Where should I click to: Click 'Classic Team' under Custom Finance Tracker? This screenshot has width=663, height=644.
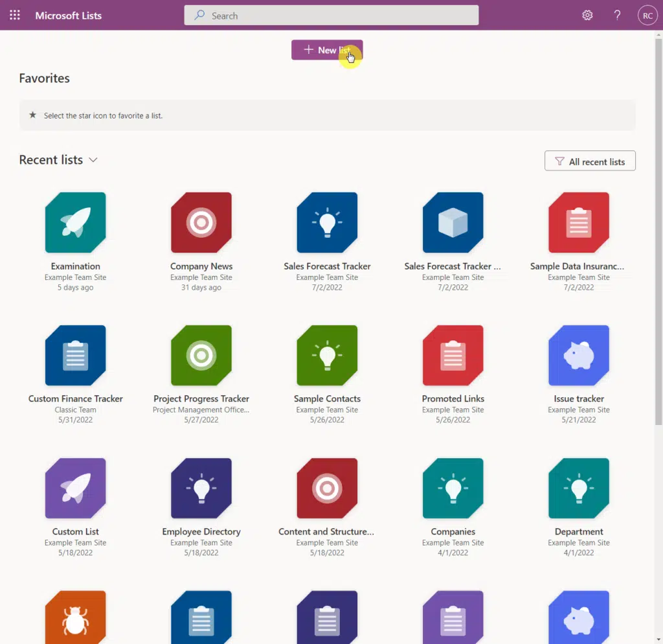click(75, 409)
